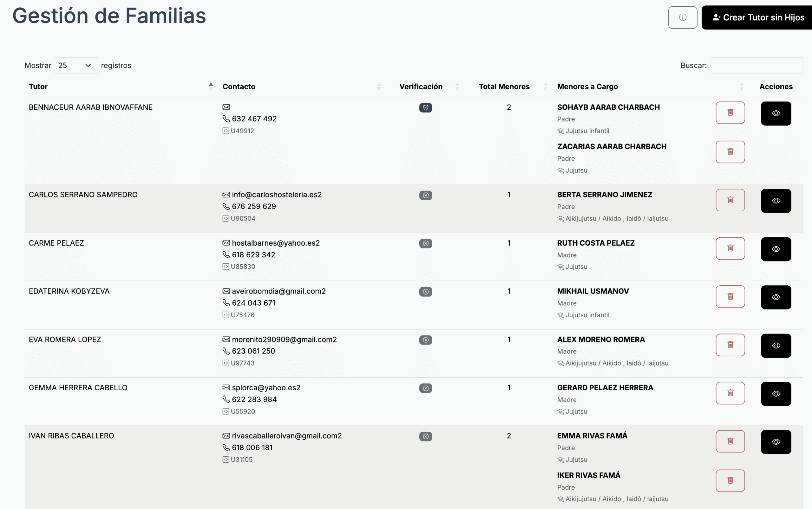
Task: Click Crear Tutor sin Hijos button
Action: pos(758,17)
